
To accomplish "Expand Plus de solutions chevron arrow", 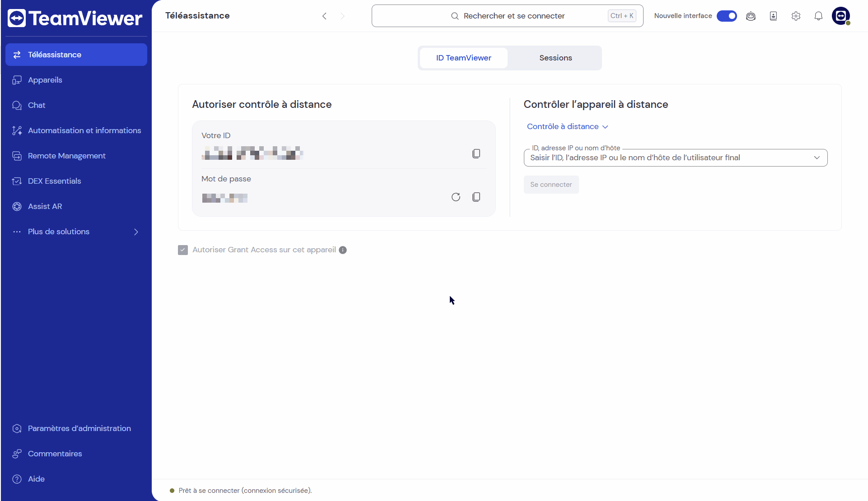I will (x=136, y=232).
